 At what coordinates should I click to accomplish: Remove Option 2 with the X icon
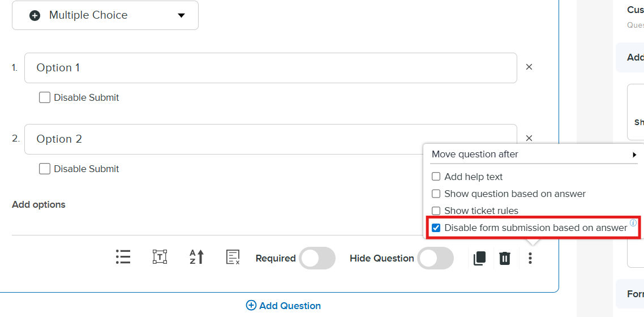529,138
